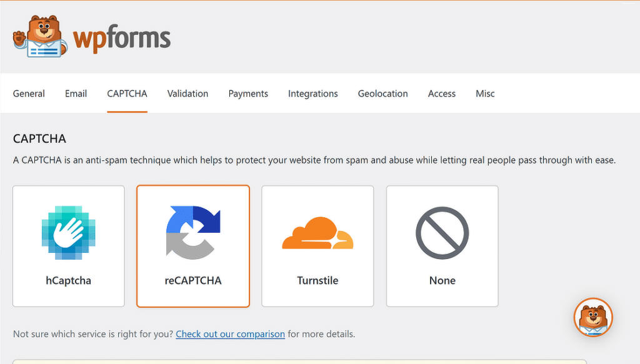This screenshot has height=364, width=640.
Task: Click the Cloudflare Turnstile cloud icon
Action: [x=317, y=233]
